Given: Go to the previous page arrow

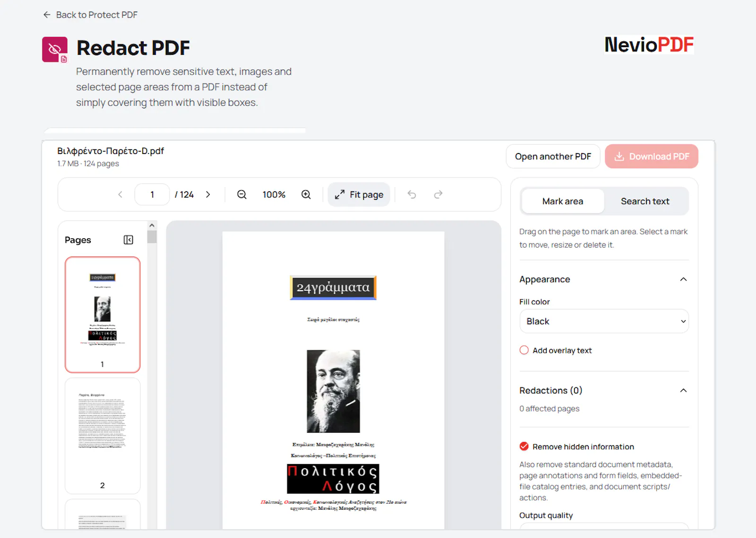Looking at the screenshot, I should point(120,195).
